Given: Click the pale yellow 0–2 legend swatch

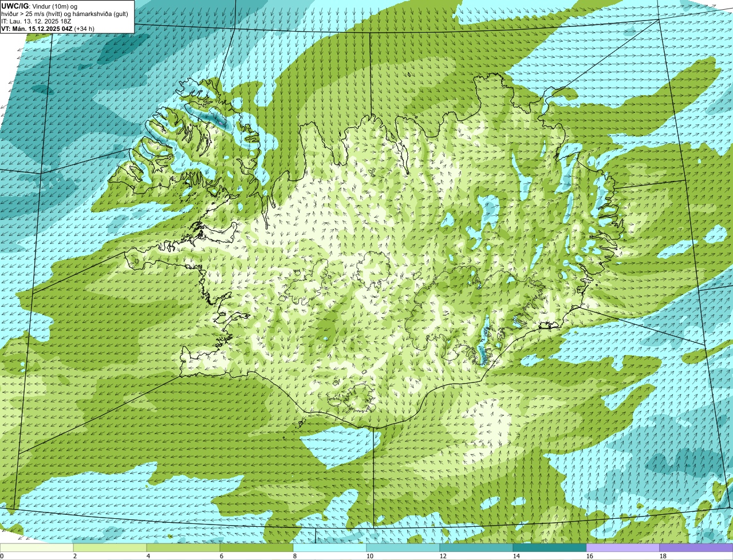Looking at the screenshot, I should (37, 547).
